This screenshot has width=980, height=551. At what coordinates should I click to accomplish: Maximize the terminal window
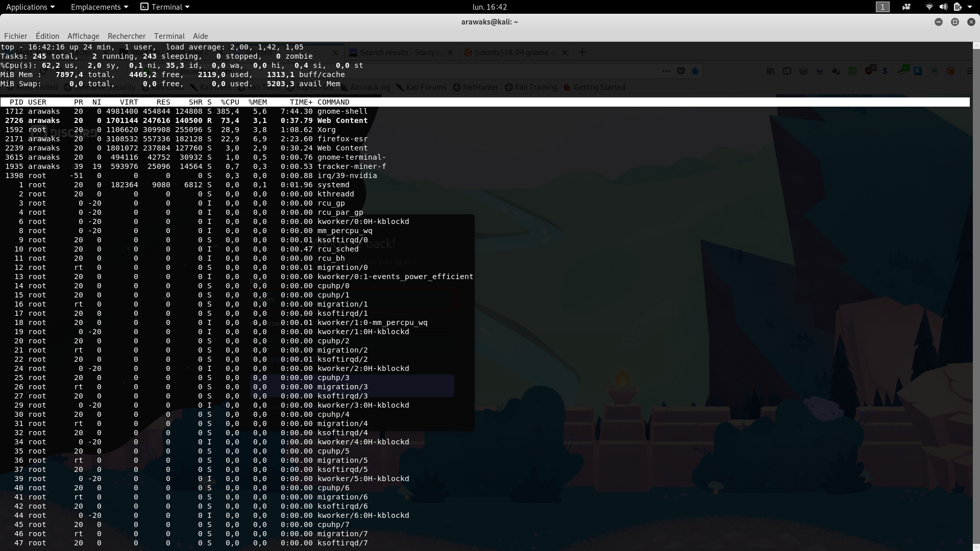pyautogui.click(x=954, y=22)
